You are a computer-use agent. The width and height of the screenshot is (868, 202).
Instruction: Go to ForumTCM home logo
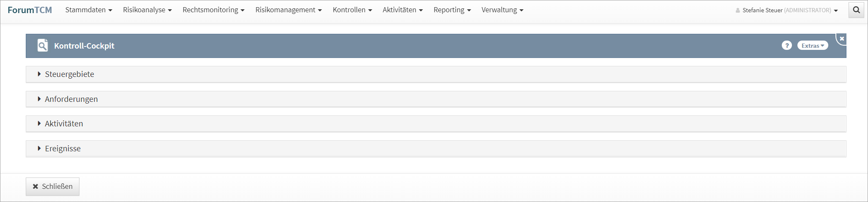coord(30,10)
